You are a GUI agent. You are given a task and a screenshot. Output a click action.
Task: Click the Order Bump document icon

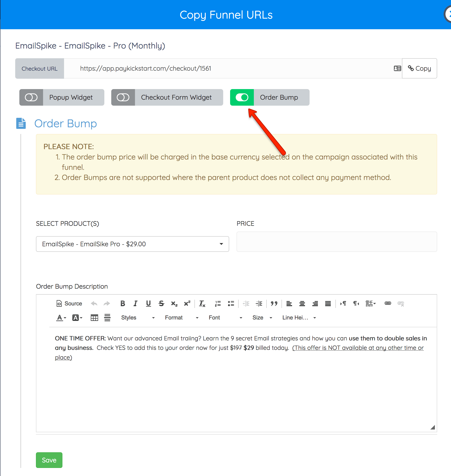coord(21,123)
